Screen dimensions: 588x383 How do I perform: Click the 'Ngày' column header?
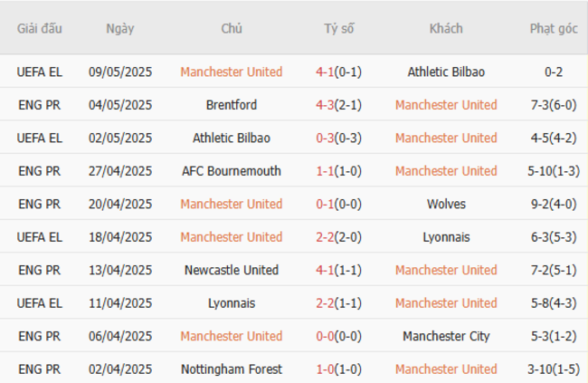[119, 28]
